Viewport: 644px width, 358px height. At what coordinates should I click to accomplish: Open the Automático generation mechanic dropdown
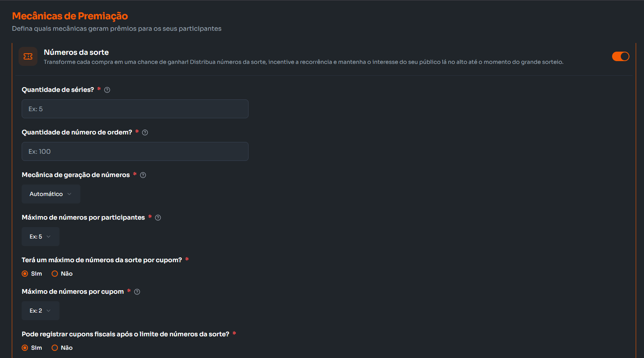point(51,194)
